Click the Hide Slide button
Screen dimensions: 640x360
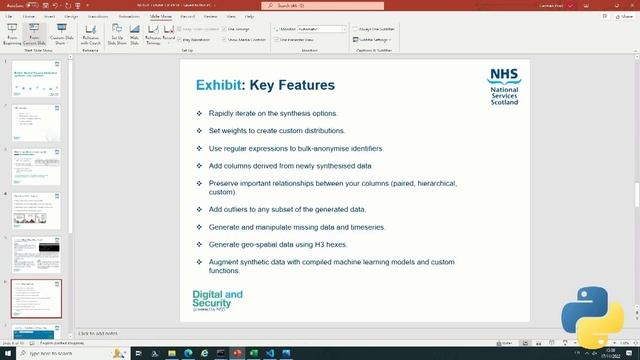click(134, 34)
